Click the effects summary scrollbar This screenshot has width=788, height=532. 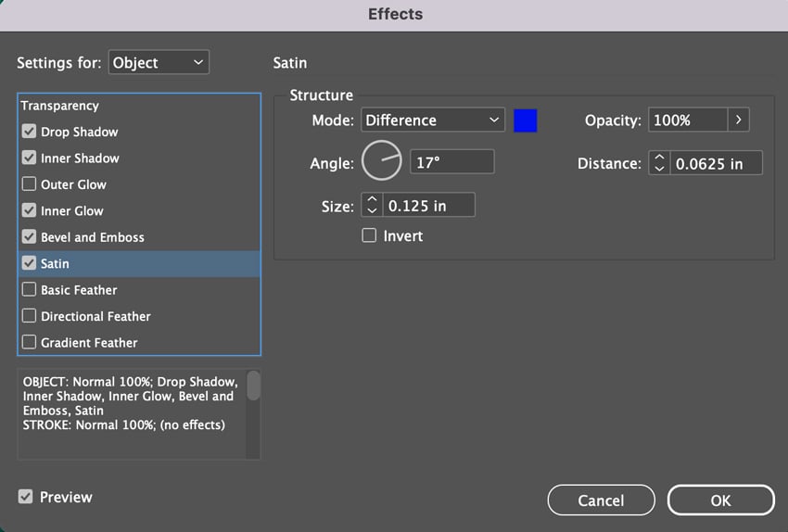pyautogui.click(x=253, y=386)
